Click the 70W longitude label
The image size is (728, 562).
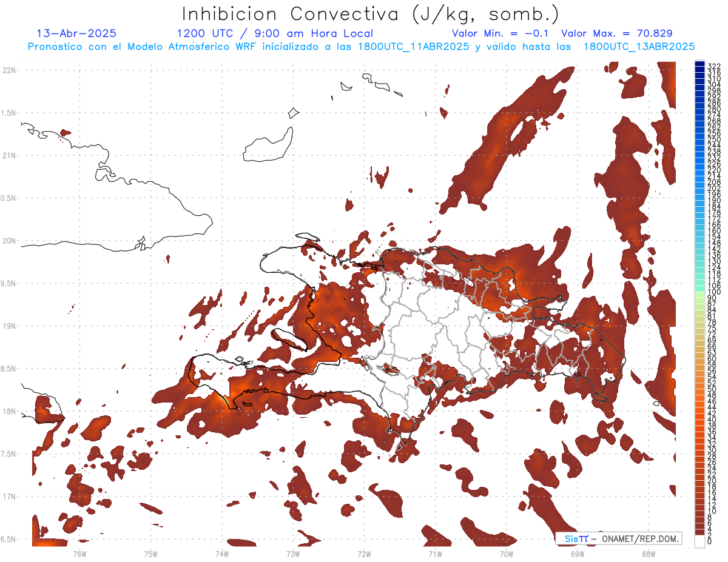(507, 554)
